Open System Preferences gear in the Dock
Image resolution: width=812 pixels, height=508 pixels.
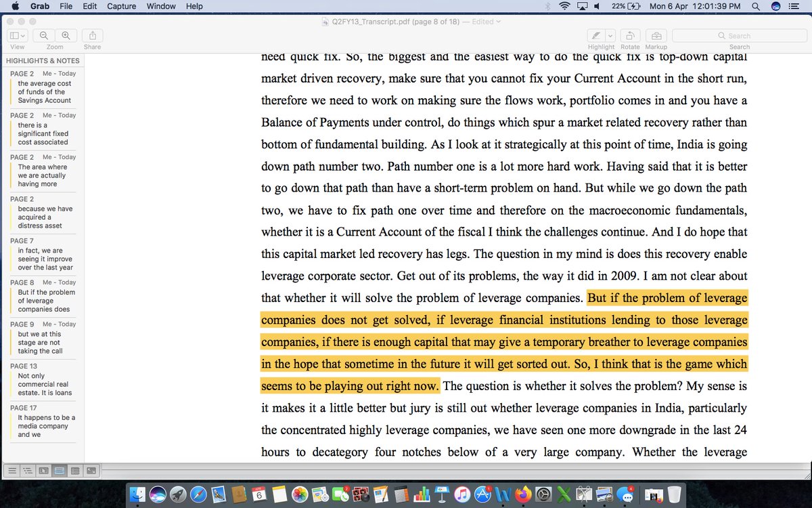pos(543,494)
